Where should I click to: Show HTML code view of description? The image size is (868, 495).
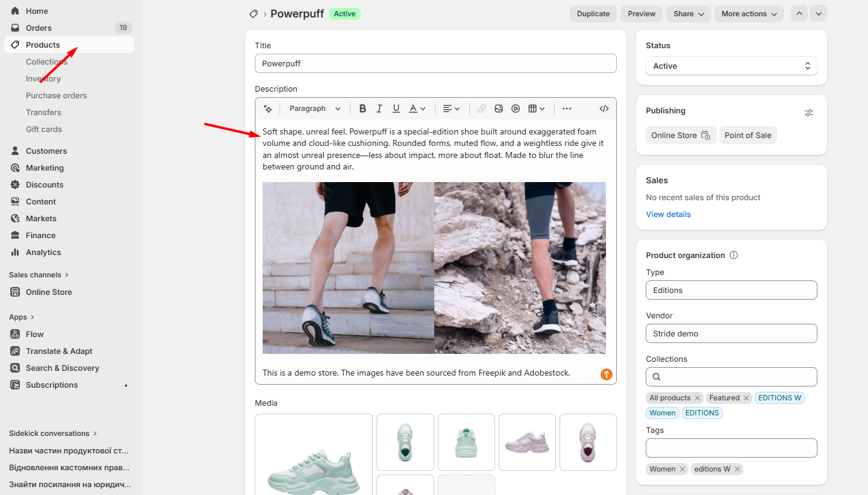pos(604,109)
